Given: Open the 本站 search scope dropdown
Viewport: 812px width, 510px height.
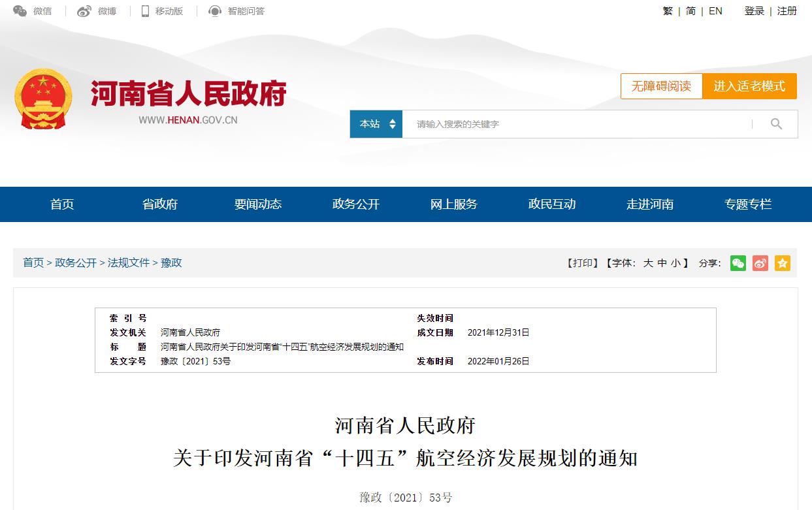Looking at the screenshot, I should tap(376, 123).
